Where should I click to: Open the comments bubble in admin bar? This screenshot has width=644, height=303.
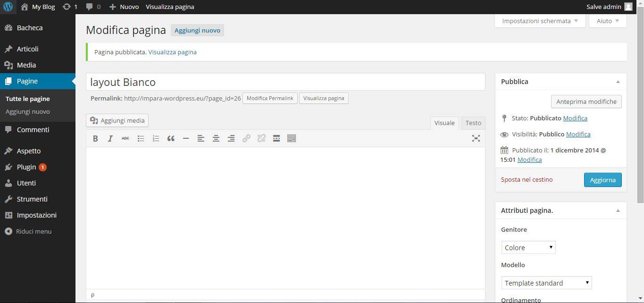(x=90, y=7)
